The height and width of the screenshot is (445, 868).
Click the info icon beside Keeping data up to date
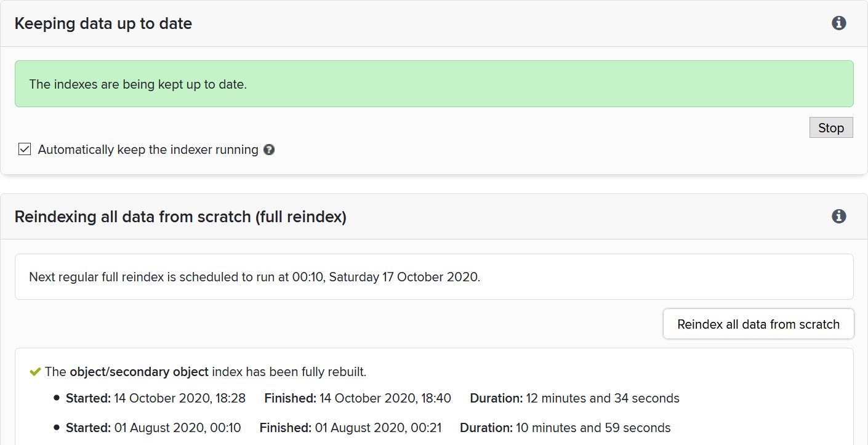(x=838, y=23)
